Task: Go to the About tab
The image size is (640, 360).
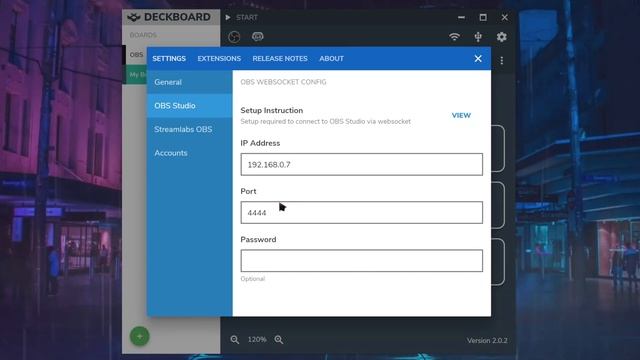Action: tap(331, 59)
